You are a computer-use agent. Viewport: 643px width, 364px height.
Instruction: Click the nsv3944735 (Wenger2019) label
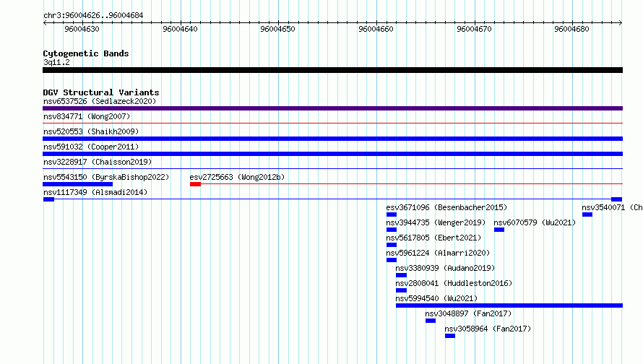pyautogui.click(x=436, y=222)
